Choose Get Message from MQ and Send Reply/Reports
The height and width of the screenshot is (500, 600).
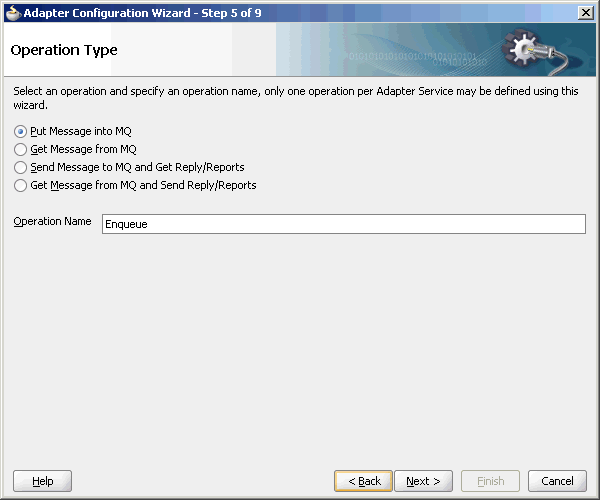(20, 185)
